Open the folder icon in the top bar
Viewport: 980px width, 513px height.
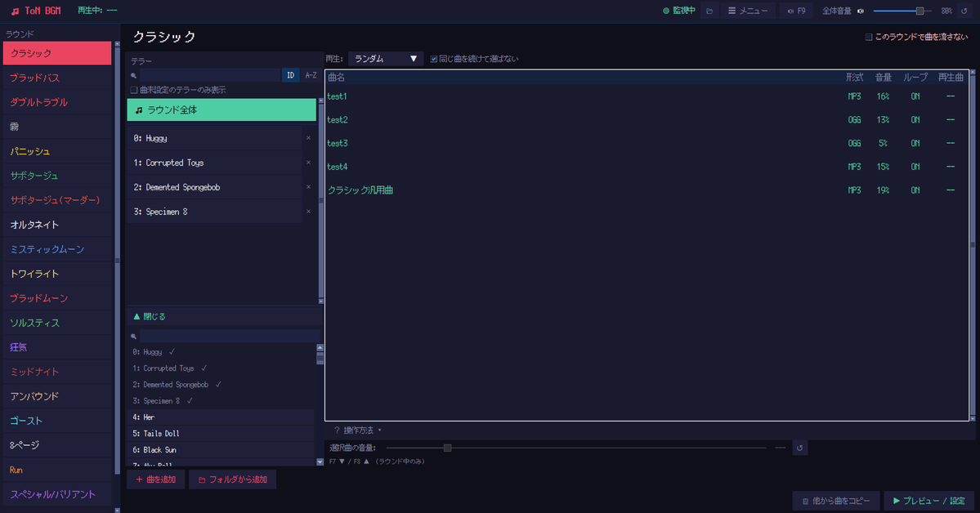(x=709, y=11)
